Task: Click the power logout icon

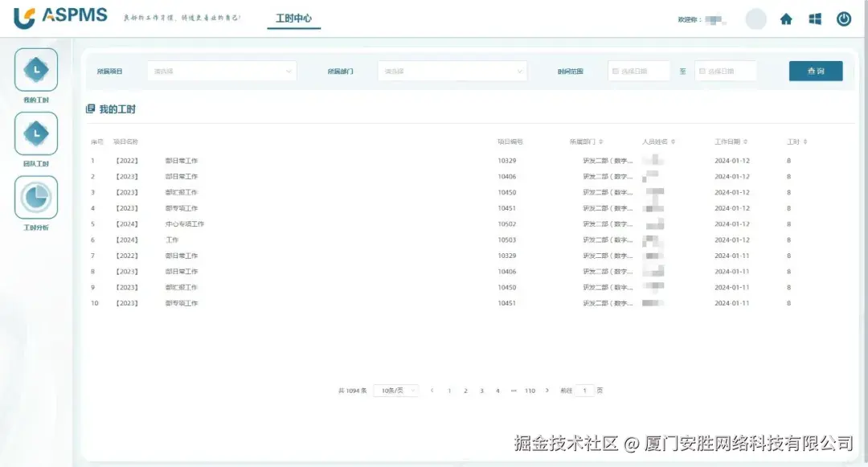Action: [843, 18]
